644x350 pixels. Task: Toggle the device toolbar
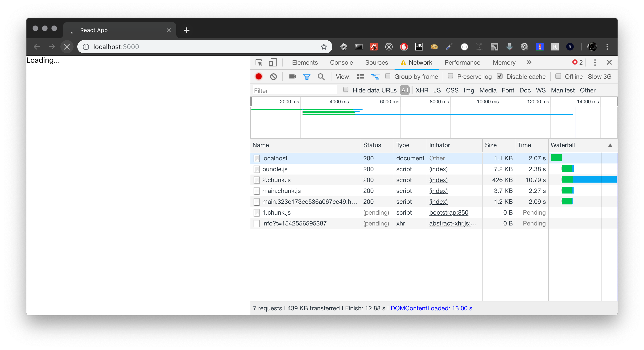(x=273, y=62)
